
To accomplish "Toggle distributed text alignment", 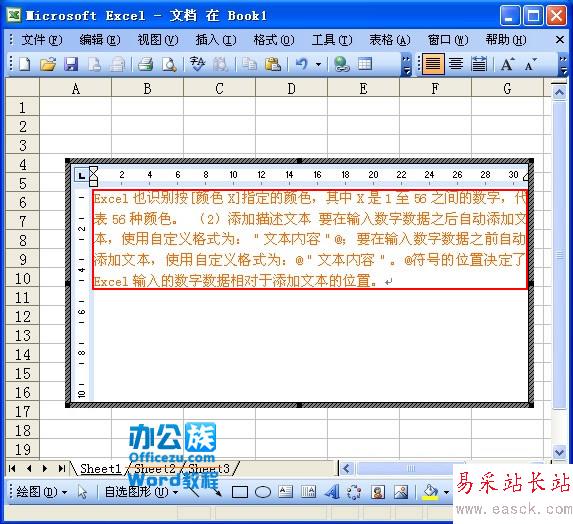I will pos(479,65).
